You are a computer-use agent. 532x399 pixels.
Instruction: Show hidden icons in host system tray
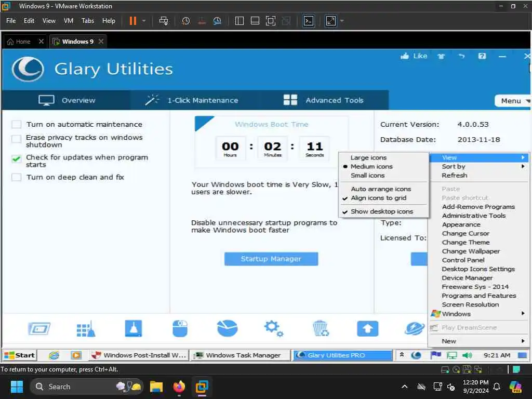click(404, 387)
